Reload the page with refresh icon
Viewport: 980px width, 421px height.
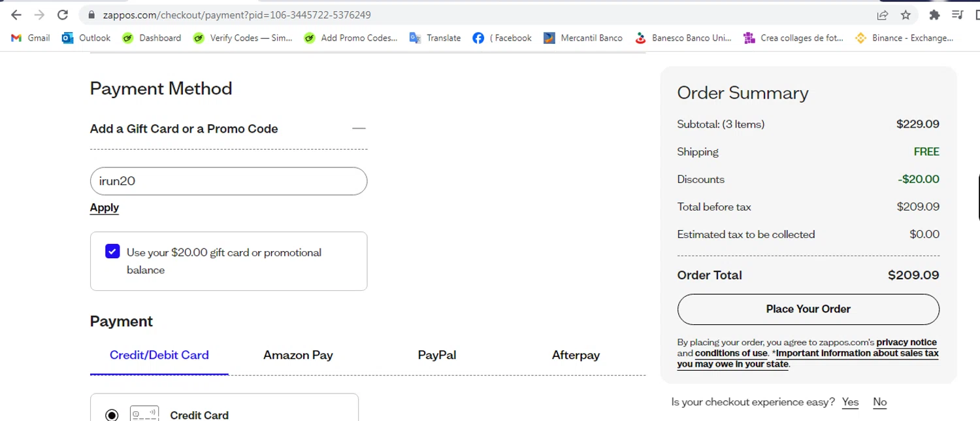pos(63,14)
